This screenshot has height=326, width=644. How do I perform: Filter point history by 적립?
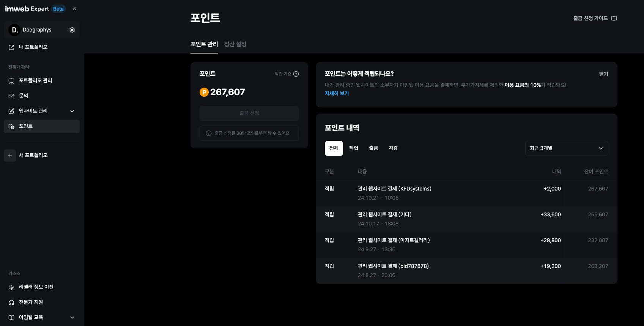(x=354, y=148)
